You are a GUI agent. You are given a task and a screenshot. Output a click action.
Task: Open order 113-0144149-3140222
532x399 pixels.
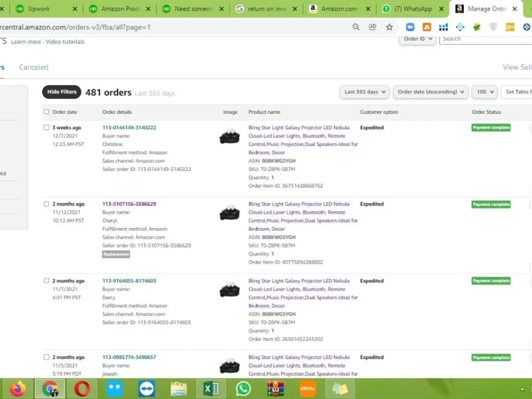(x=129, y=128)
